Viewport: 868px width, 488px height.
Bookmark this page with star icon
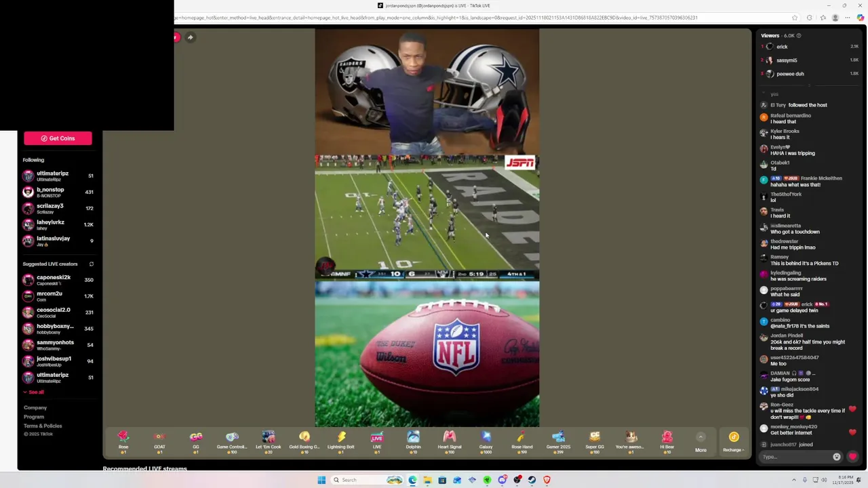(795, 18)
